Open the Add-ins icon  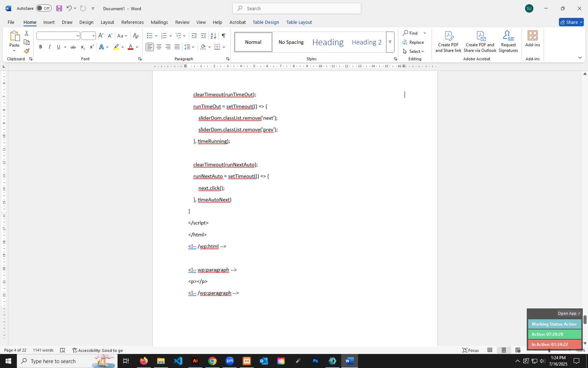[x=533, y=39]
